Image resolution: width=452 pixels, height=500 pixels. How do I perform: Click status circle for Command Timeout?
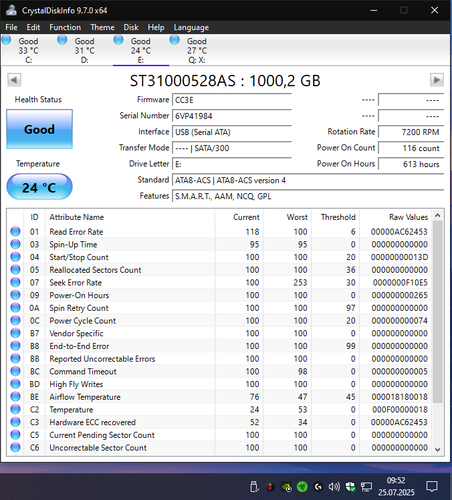pos(15,371)
